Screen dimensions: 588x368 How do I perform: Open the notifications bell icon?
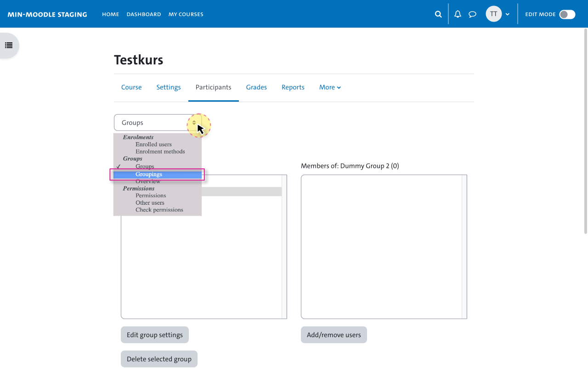458,14
